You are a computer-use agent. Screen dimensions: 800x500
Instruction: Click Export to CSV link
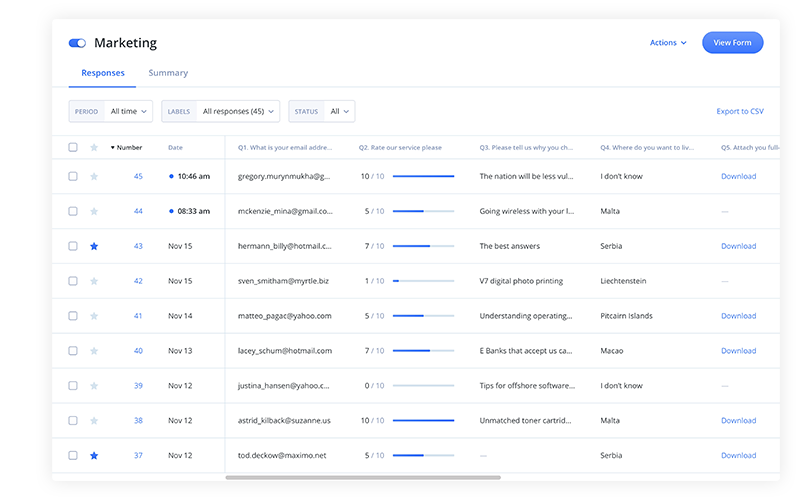[739, 111]
